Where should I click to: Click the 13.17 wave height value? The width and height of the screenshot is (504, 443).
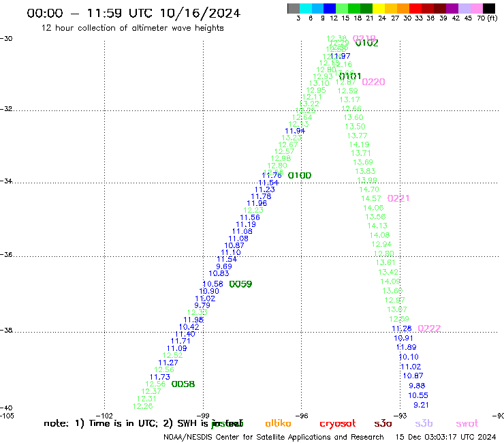coord(349,100)
